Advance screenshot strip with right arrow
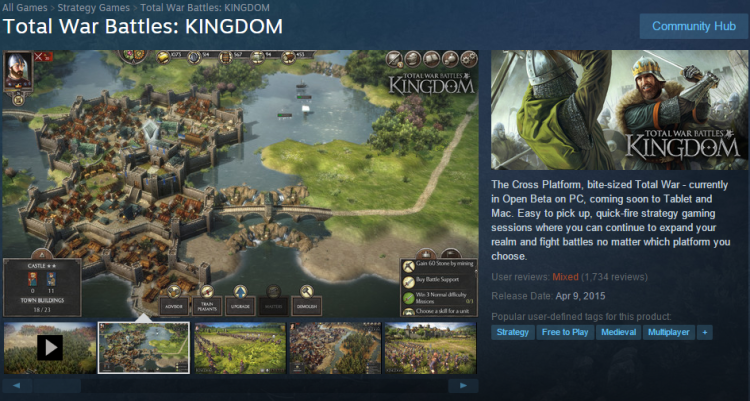750x401 pixels. coord(463,386)
